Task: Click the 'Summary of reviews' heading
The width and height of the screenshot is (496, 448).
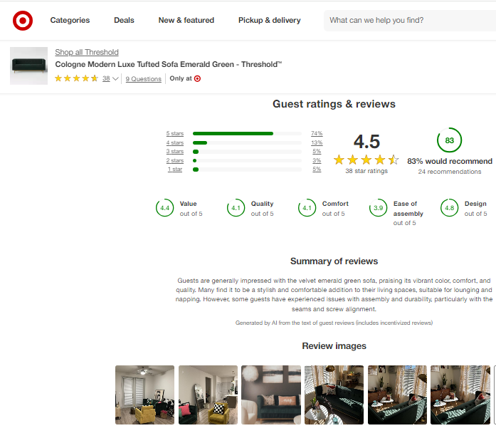Action: (x=334, y=261)
